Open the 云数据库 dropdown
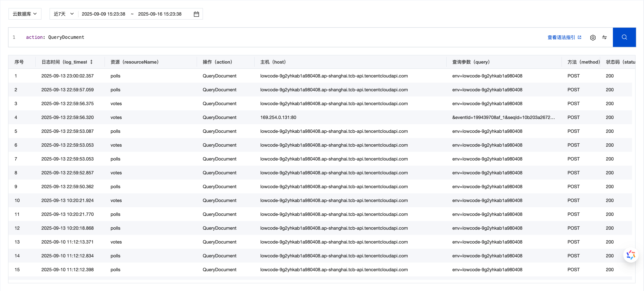Viewport: 644px width, 291px height. click(x=25, y=14)
